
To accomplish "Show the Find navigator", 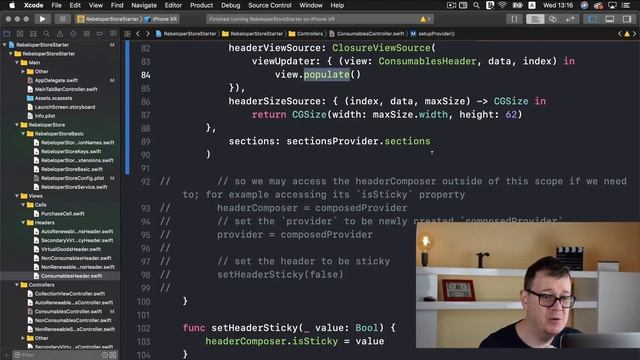I will pos(47,34).
